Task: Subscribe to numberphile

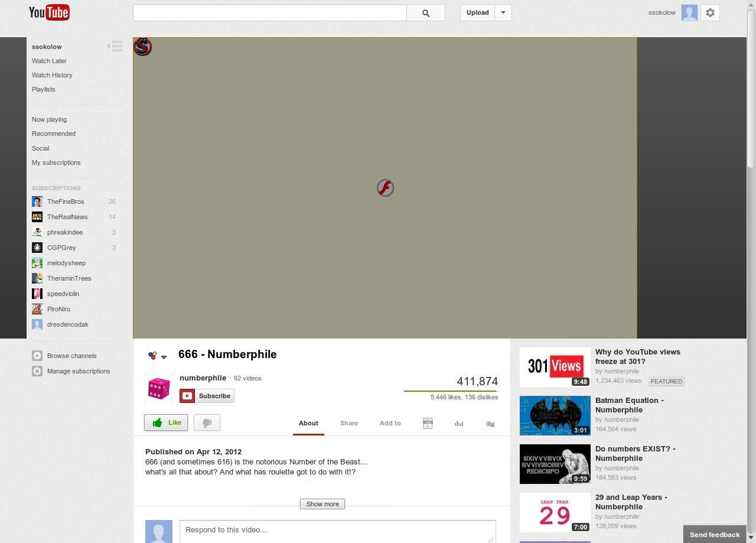Action: (206, 396)
